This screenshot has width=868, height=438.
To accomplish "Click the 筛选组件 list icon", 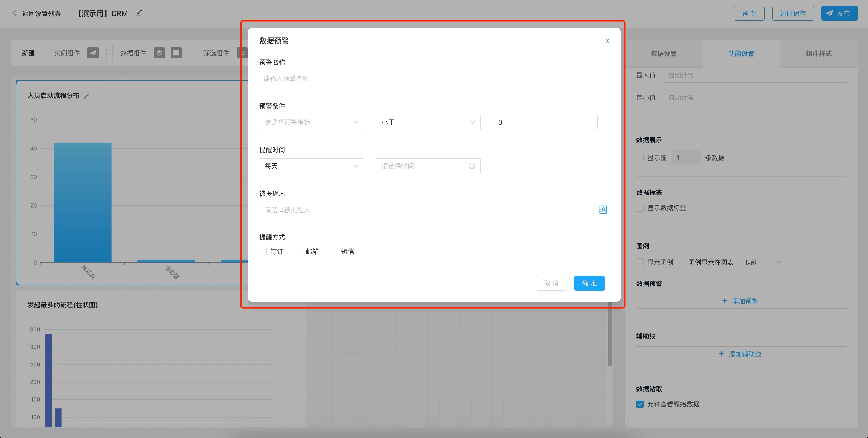I will (x=242, y=53).
